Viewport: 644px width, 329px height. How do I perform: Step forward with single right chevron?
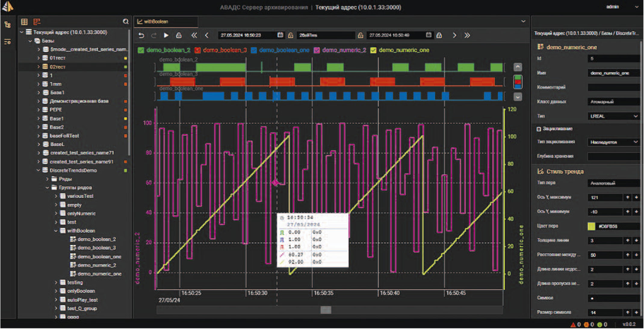[x=454, y=36]
